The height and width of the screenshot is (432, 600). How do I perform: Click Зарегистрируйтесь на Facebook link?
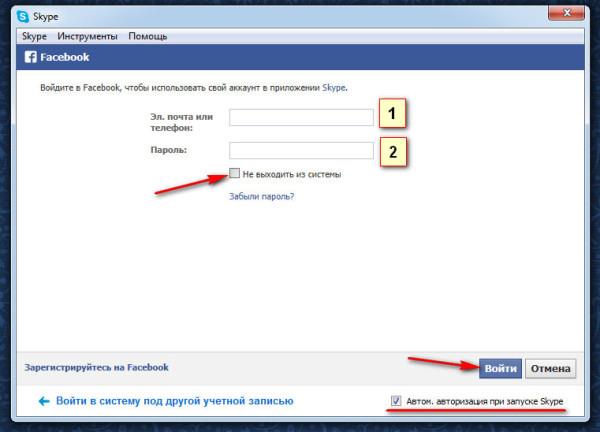pyautogui.click(x=97, y=368)
